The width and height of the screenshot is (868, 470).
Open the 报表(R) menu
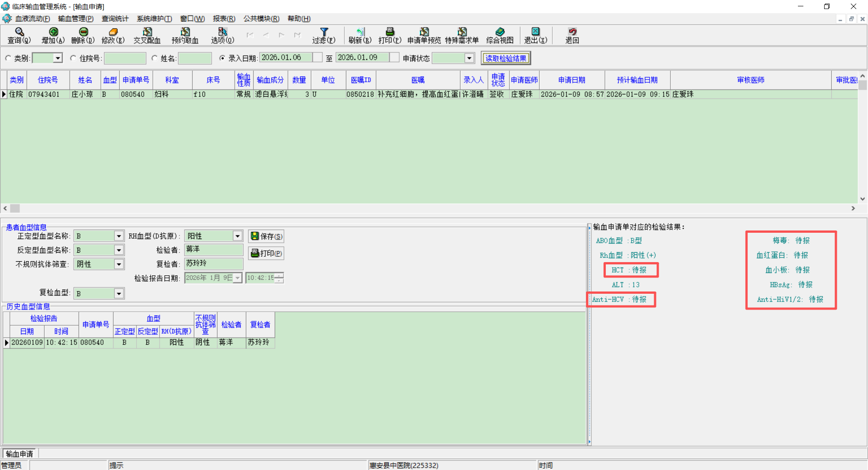pyautogui.click(x=224, y=19)
